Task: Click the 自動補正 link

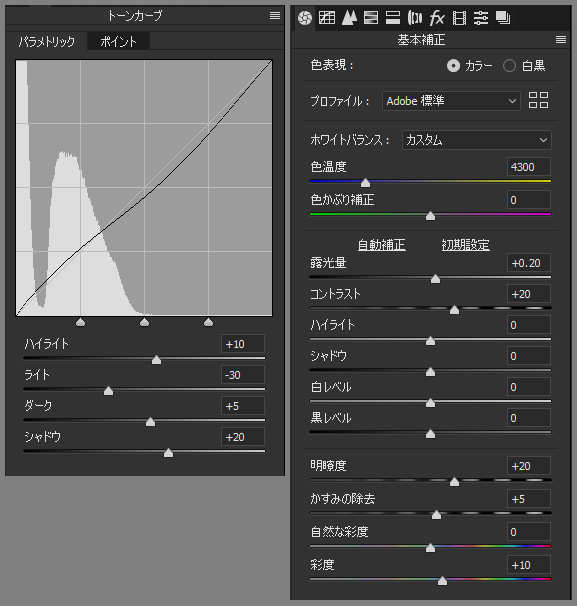Action: click(x=381, y=245)
